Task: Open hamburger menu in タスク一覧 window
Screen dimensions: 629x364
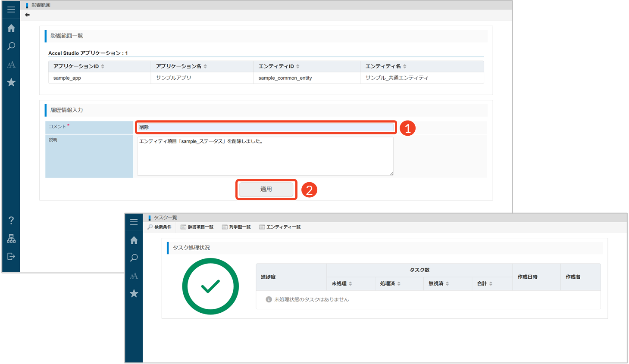Action: tap(134, 222)
